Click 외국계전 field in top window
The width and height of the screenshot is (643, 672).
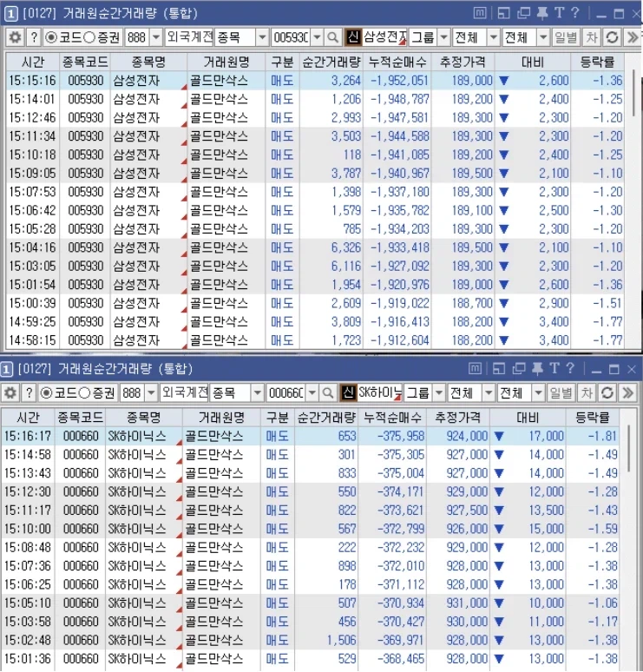(189, 37)
